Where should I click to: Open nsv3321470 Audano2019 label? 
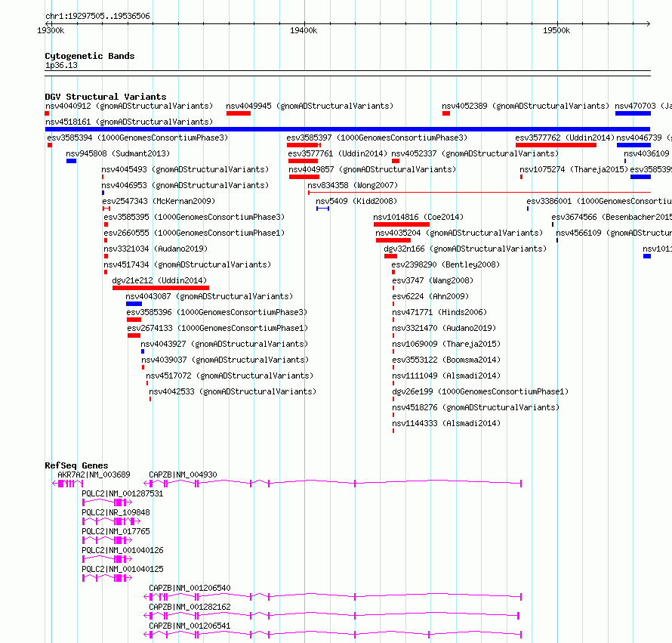click(x=444, y=328)
